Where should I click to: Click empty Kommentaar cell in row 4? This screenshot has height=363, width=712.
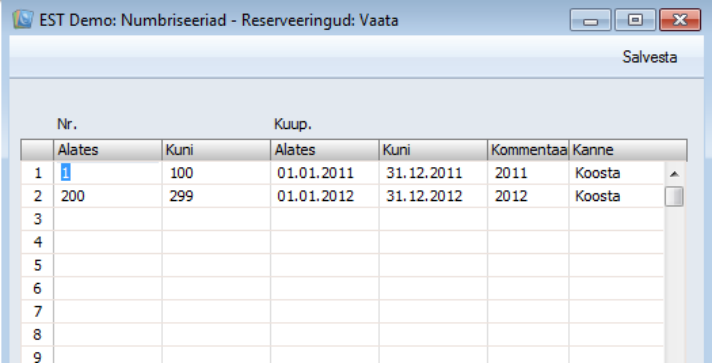528,242
